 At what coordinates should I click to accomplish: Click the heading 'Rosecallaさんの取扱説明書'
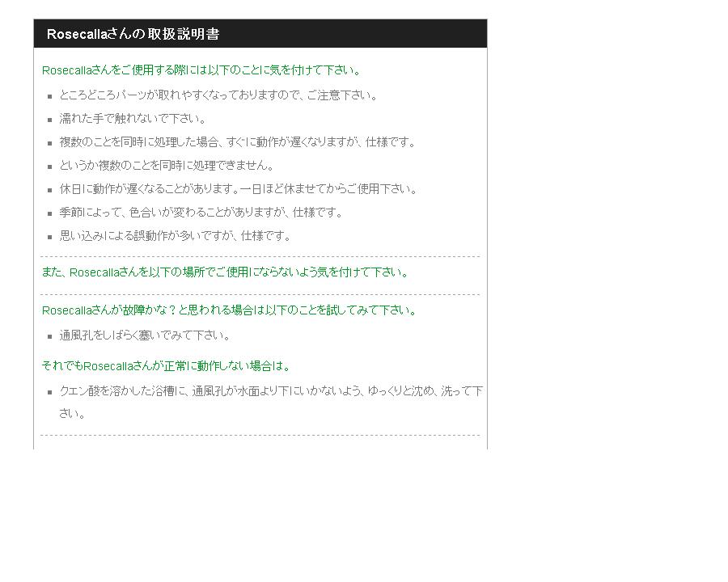tap(133, 34)
